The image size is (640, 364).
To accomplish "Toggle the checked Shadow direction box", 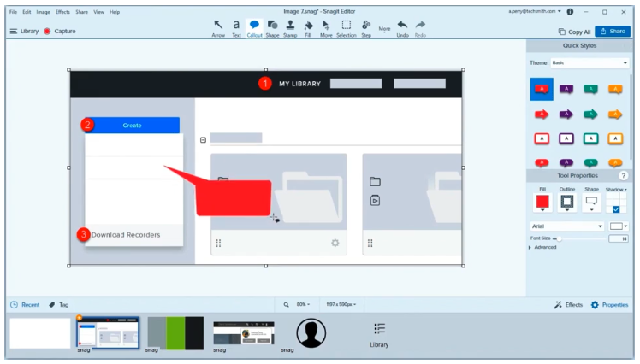I will 616,208.
